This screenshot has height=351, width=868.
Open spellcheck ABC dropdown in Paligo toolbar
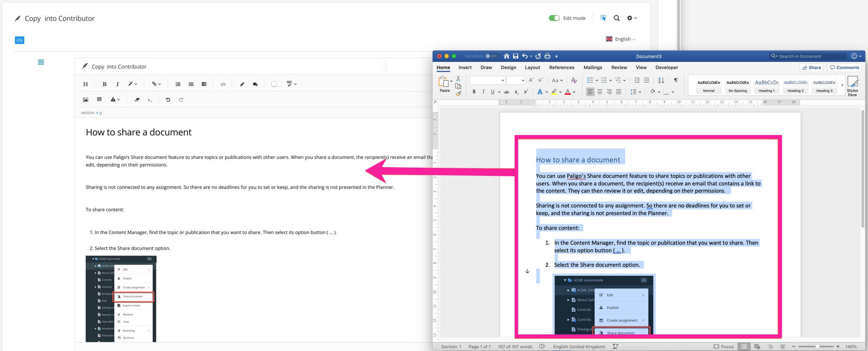[x=292, y=84]
